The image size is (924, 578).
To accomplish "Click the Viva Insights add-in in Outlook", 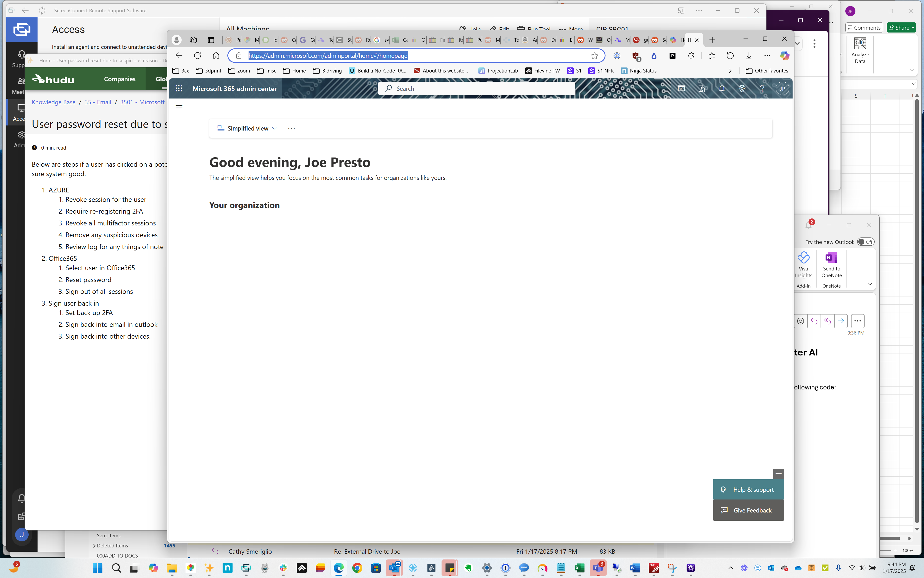I will click(803, 265).
